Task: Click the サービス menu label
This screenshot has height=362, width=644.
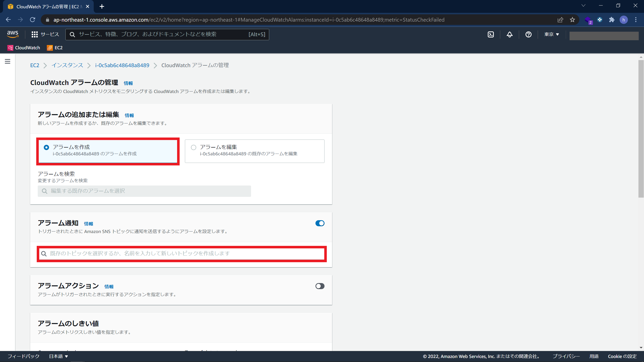Action: (50, 34)
